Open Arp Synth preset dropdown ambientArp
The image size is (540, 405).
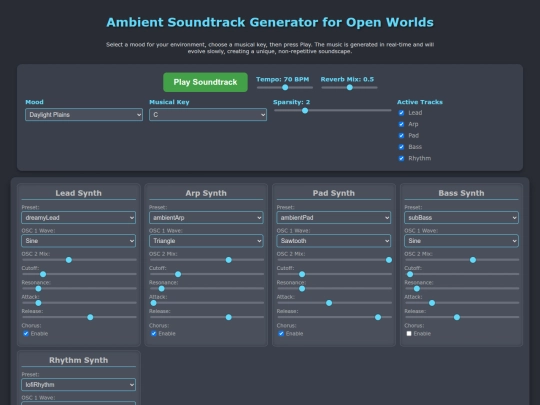tap(206, 218)
